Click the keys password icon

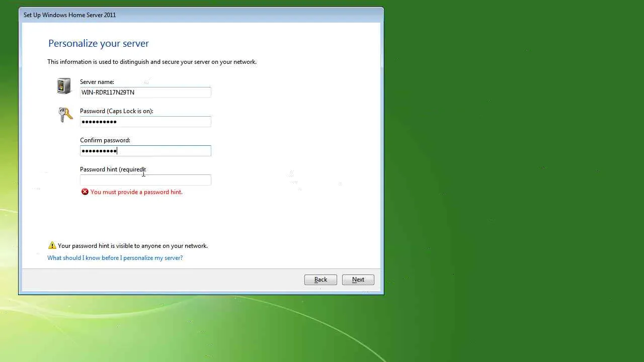65,115
